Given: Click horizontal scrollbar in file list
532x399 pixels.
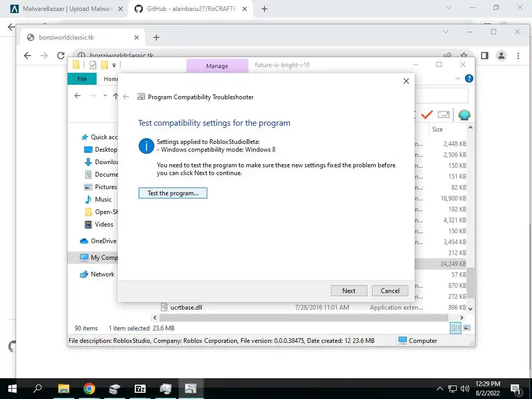Looking at the screenshot, I should pos(303,317).
